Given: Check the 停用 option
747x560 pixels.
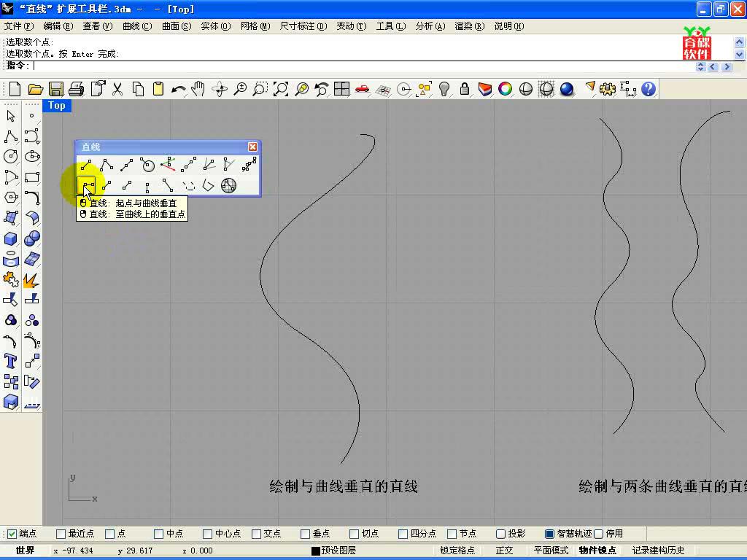Looking at the screenshot, I should pos(609,534).
